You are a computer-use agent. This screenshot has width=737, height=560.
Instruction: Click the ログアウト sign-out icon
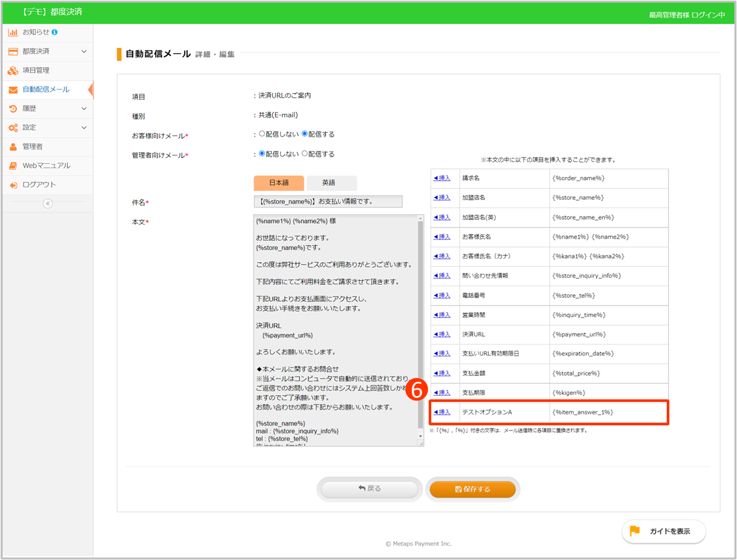point(13,185)
